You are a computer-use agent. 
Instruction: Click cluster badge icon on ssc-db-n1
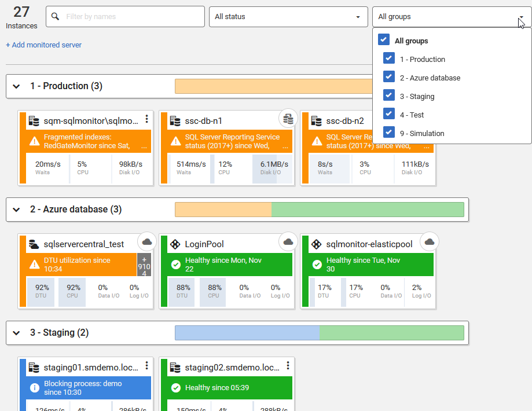point(288,118)
